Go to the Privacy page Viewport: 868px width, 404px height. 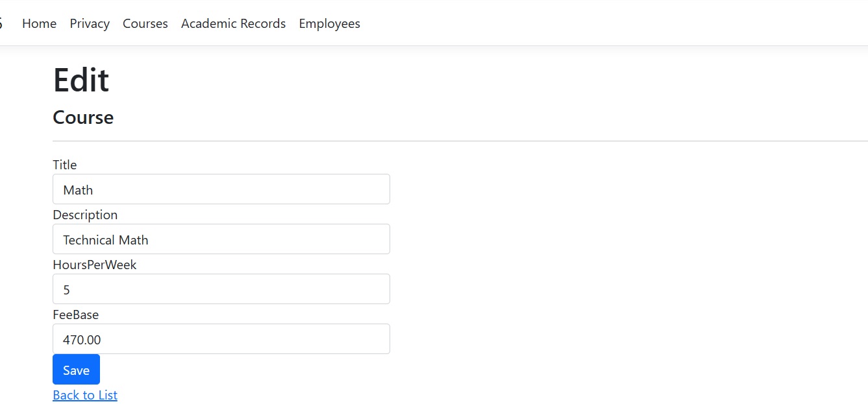tap(90, 23)
